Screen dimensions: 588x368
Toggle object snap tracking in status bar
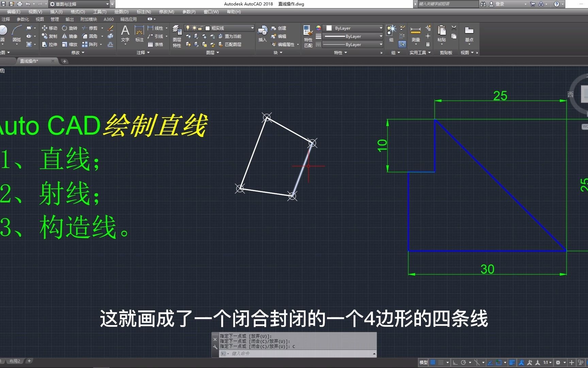point(490,363)
